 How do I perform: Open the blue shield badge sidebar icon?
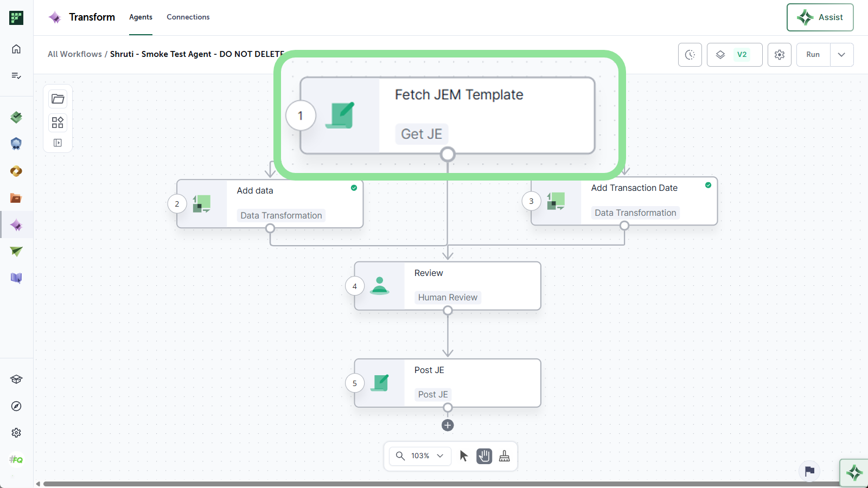pyautogui.click(x=16, y=144)
